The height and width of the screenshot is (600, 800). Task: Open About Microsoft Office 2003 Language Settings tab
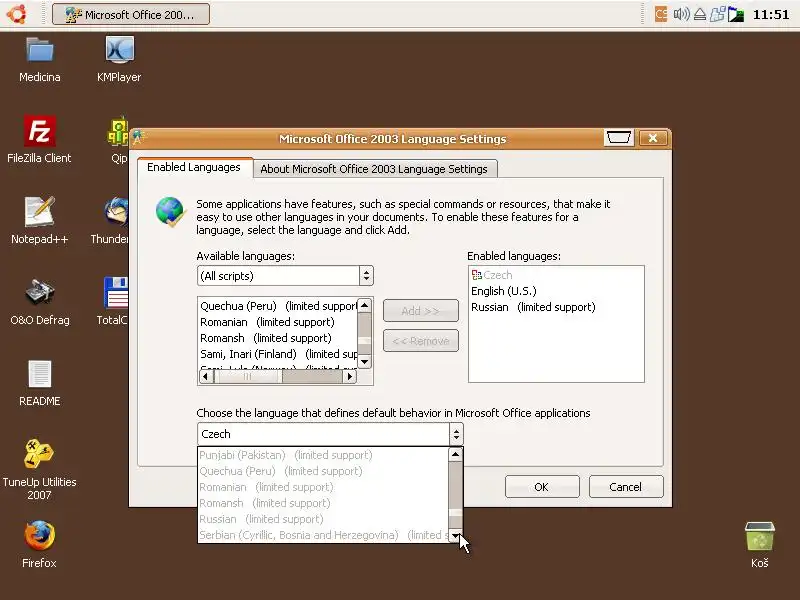tap(374, 169)
